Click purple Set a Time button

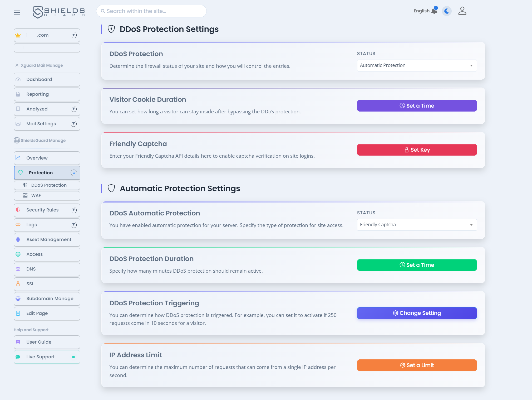(x=417, y=106)
